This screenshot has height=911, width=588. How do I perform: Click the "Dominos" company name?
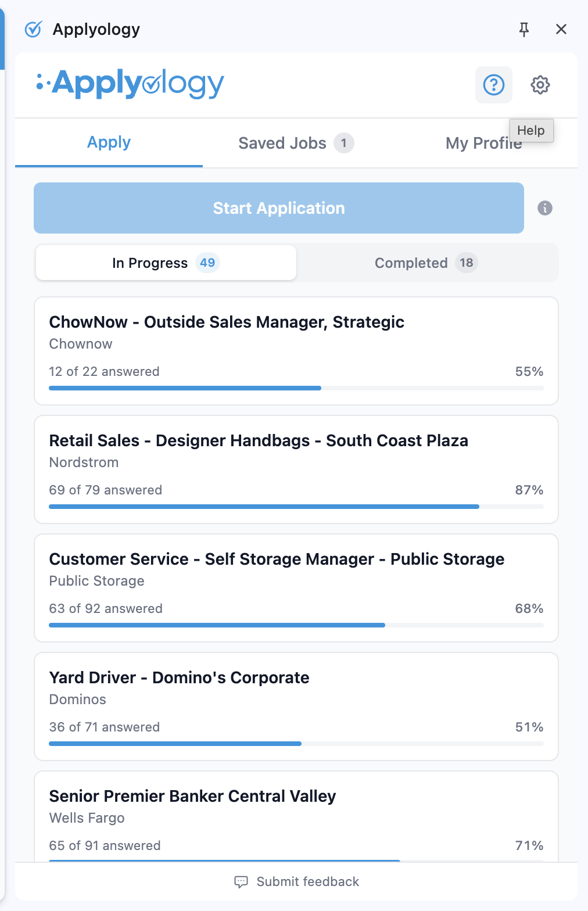point(78,700)
